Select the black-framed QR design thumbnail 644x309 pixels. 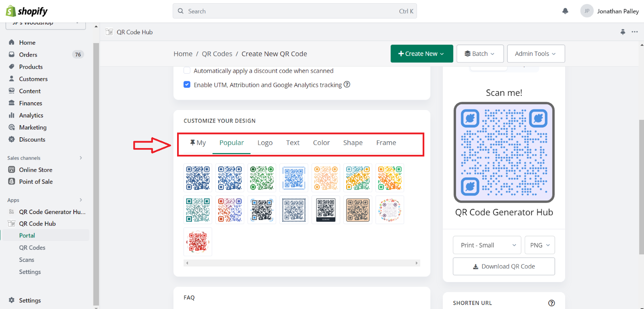coord(326,210)
